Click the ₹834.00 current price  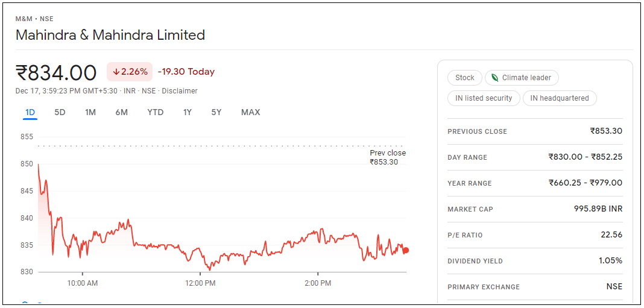tap(56, 73)
